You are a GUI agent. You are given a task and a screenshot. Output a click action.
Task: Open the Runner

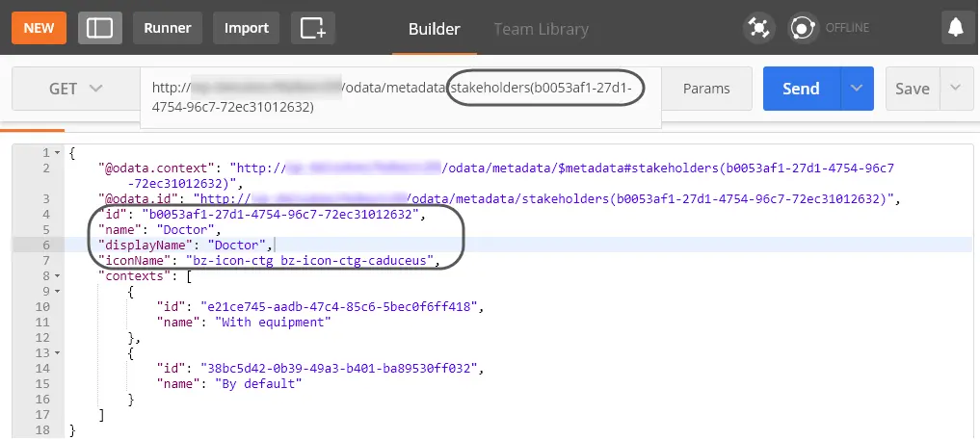pyautogui.click(x=167, y=28)
